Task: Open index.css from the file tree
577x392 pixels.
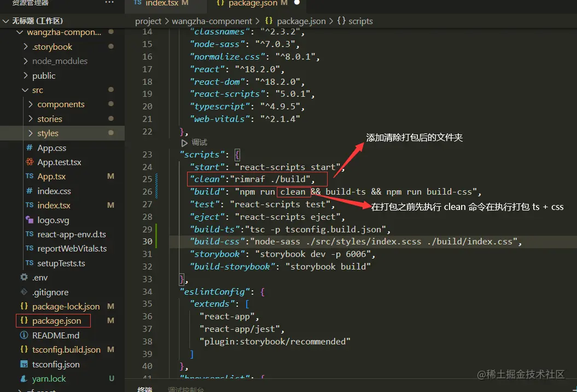Action: click(x=54, y=191)
